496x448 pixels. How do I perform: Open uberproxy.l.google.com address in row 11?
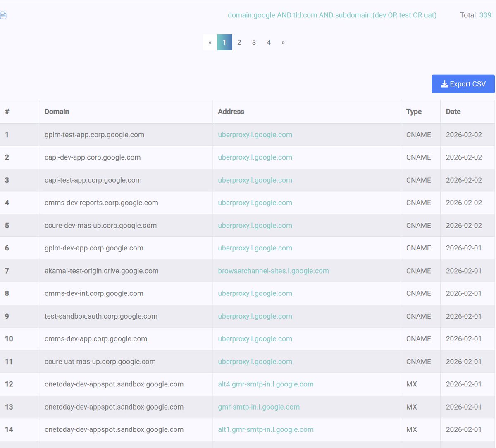coord(255,362)
